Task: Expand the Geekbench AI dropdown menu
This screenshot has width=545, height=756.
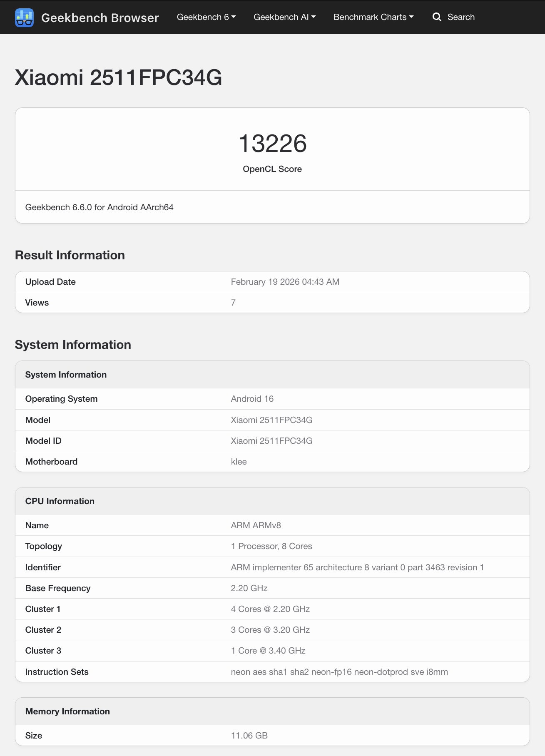Action: click(x=285, y=17)
